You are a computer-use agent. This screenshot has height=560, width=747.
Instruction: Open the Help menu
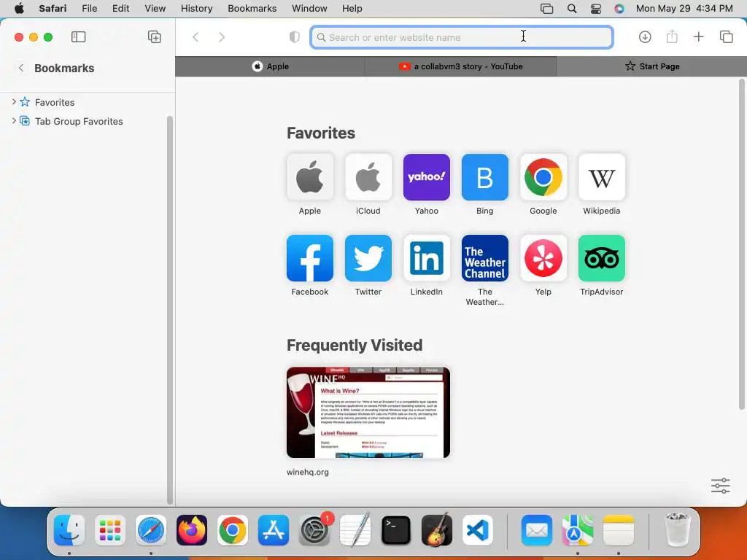(352, 9)
